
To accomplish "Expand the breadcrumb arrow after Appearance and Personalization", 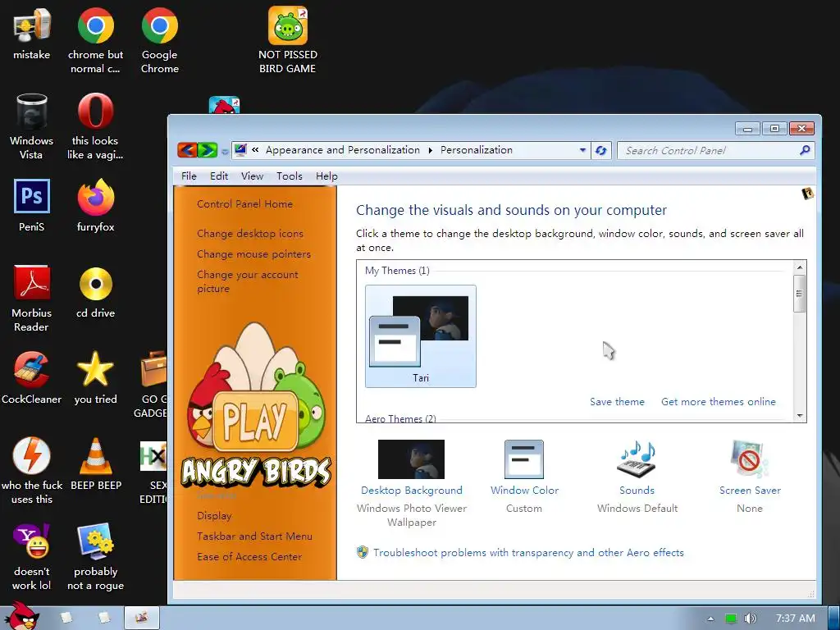I will (430, 151).
